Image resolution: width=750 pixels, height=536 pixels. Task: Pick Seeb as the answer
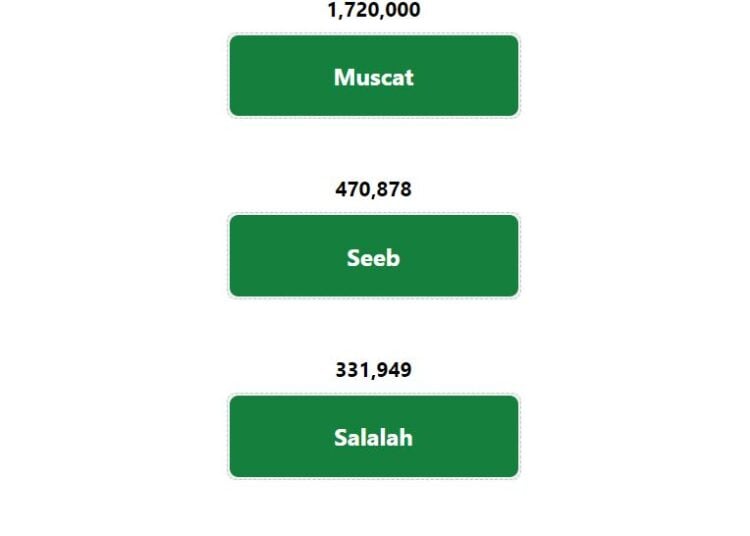pyautogui.click(x=374, y=256)
